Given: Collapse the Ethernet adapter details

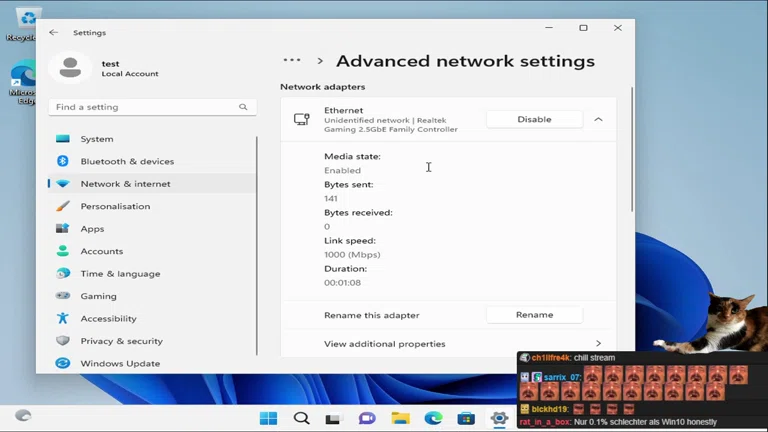Looking at the screenshot, I should point(598,119).
